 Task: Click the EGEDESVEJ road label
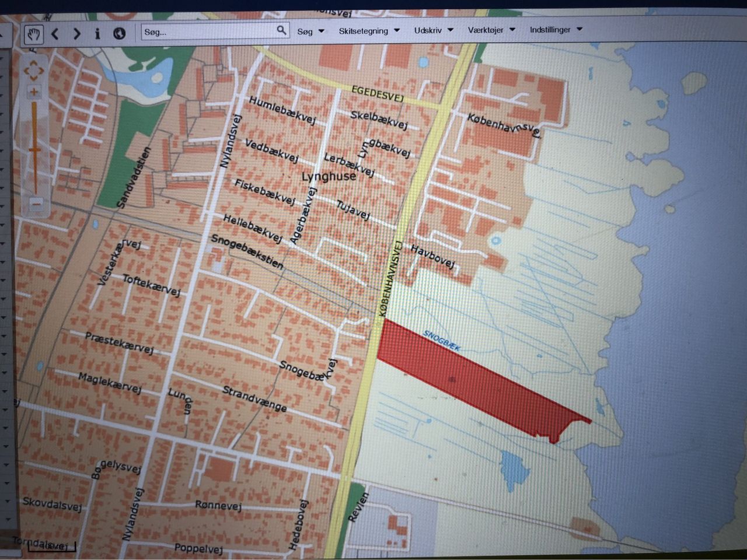tap(378, 93)
